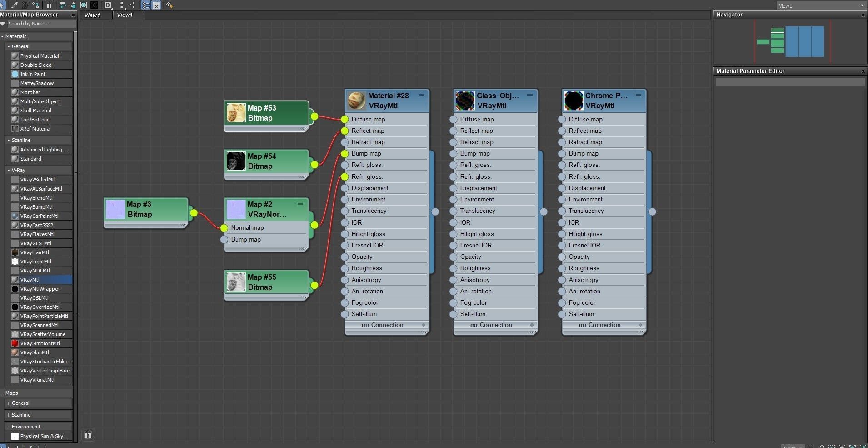
Task: Expand mr Connection on Chrome P node
Action: [641, 325]
